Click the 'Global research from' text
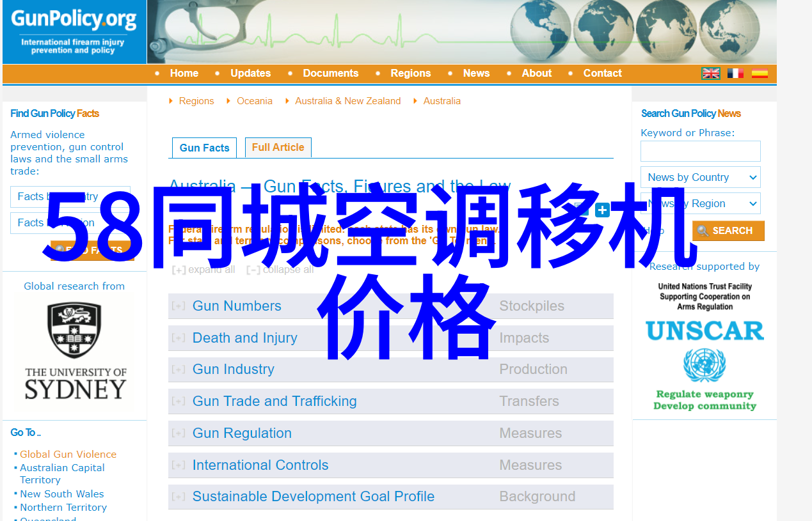 point(74,286)
